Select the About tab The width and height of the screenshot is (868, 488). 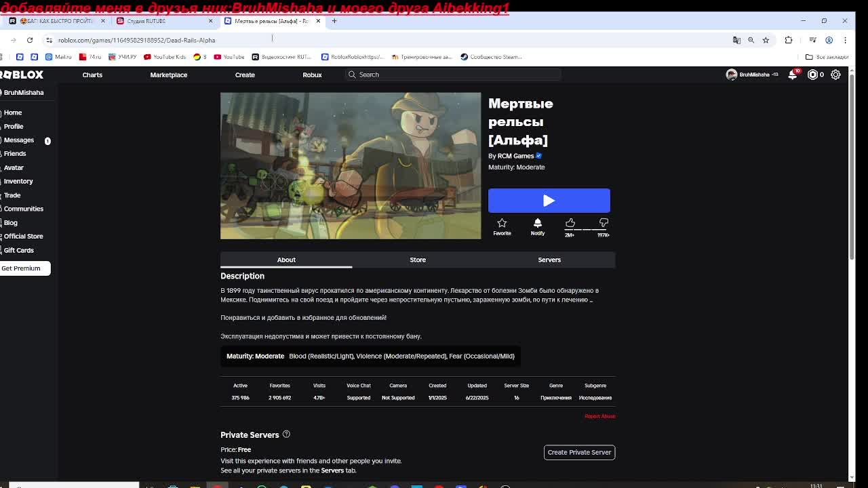286,260
